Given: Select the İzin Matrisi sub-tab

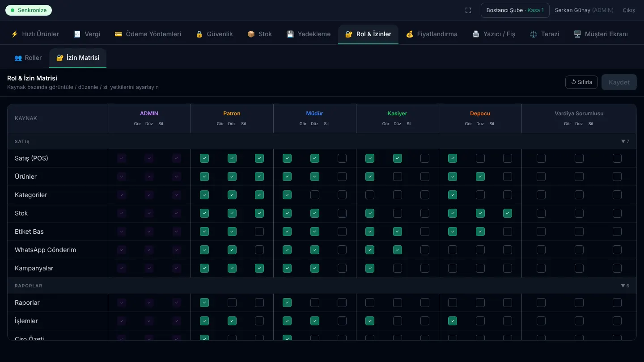Looking at the screenshot, I should tap(78, 58).
